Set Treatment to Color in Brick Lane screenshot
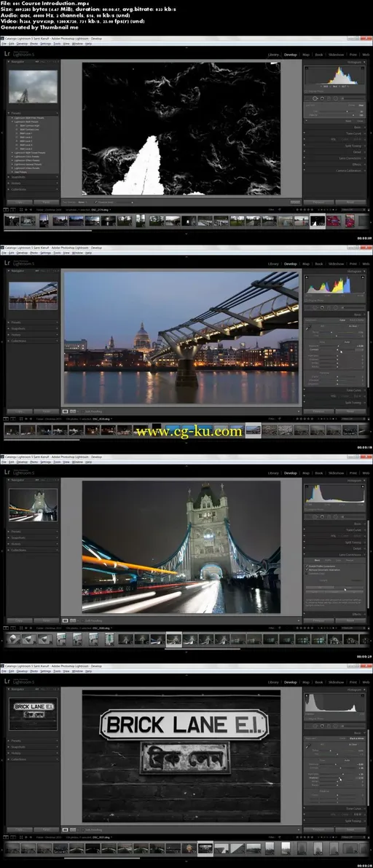373x868 pixels. pyautogui.click(x=343, y=738)
